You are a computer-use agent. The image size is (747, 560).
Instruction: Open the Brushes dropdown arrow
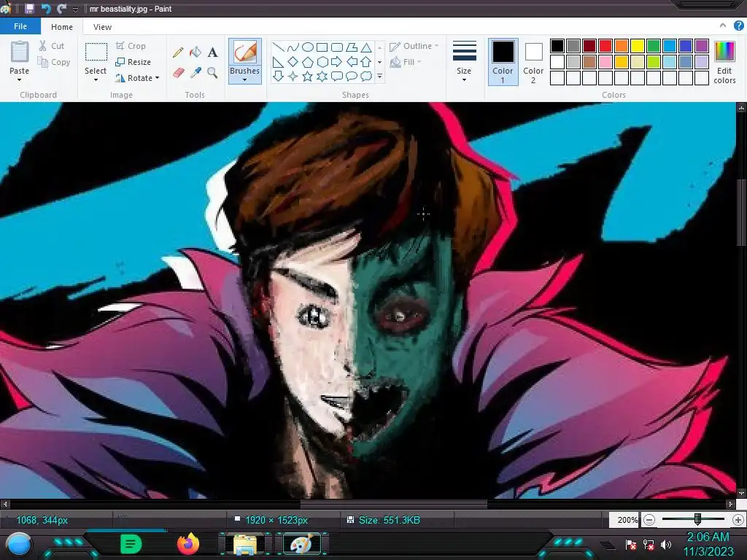[x=245, y=80]
